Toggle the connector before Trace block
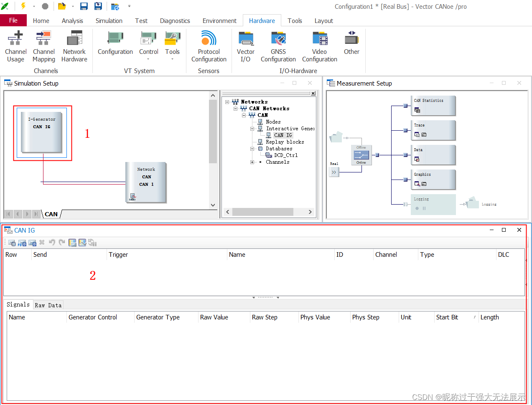 (x=405, y=130)
